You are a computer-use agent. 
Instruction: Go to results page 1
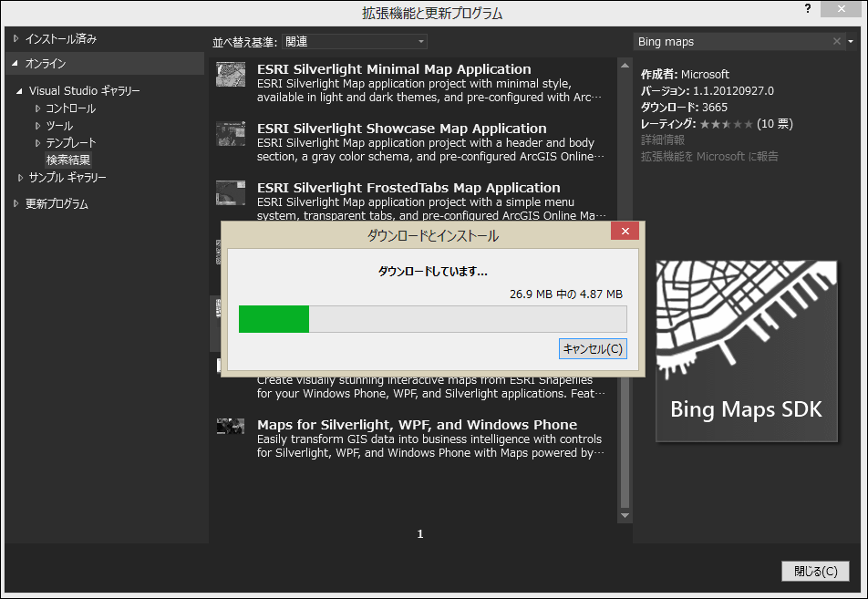click(420, 533)
